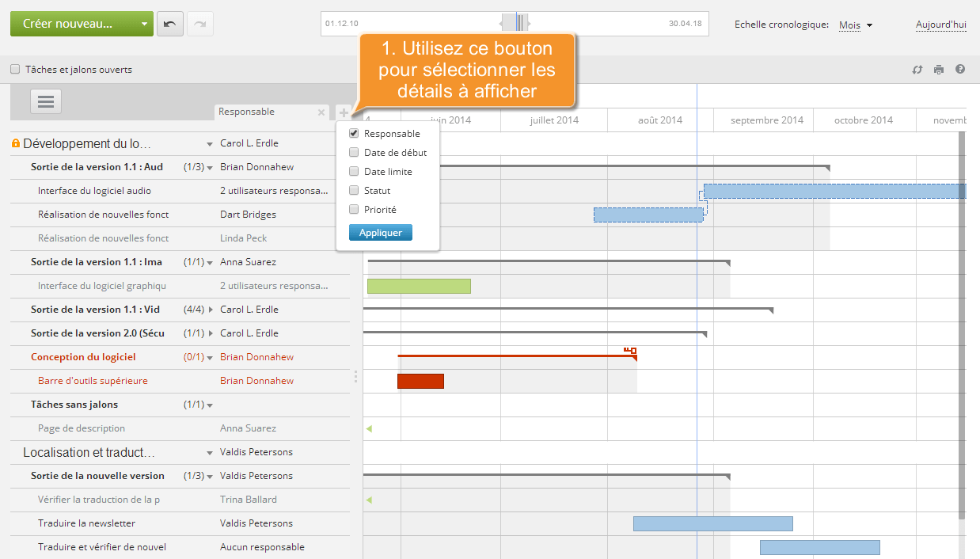Click the (4/4) task count
This screenshot has width=980, height=559.
(x=194, y=310)
